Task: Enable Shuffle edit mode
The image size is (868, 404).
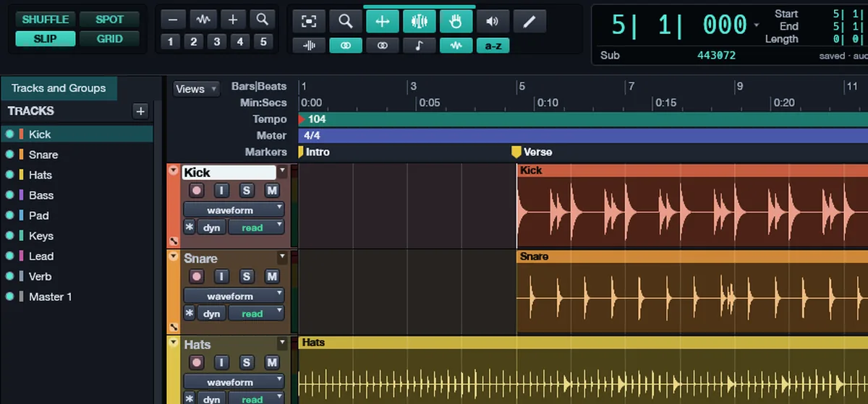Action: click(x=46, y=20)
